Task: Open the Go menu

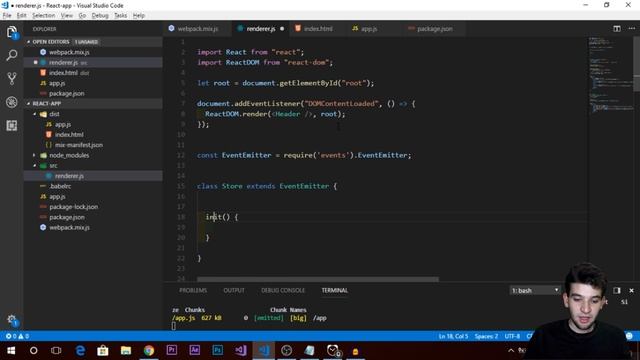Action: click(x=82, y=16)
